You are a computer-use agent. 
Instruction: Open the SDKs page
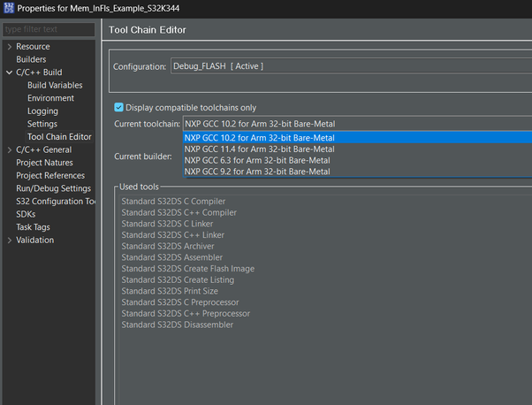click(x=26, y=214)
